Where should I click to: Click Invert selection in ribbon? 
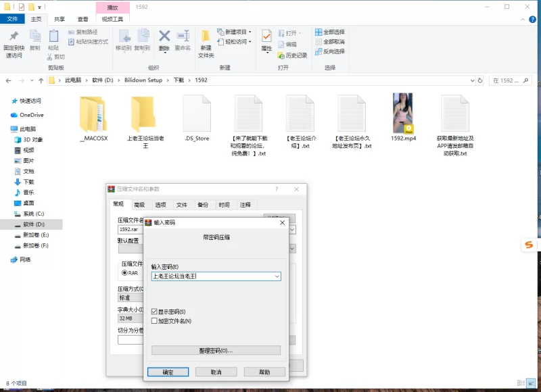point(330,51)
